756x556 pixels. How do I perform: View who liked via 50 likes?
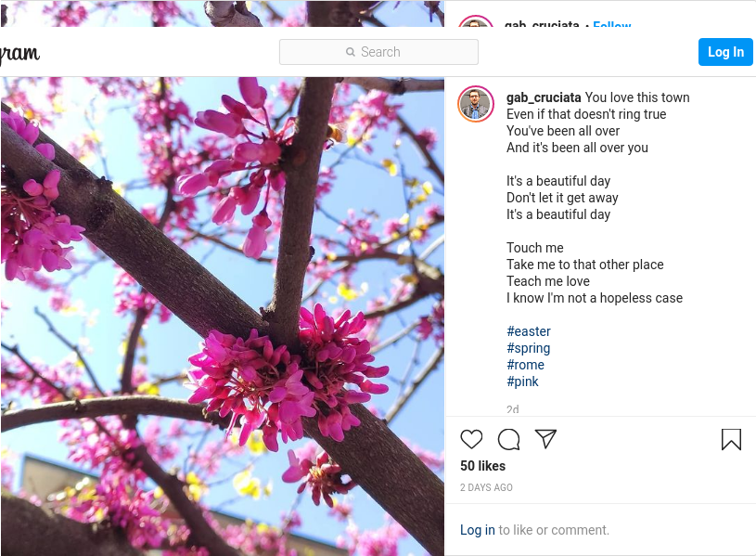click(482, 466)
